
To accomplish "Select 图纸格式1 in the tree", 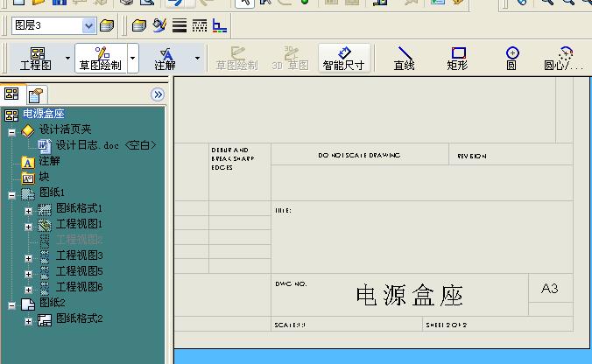I will [x=79, y=208].
